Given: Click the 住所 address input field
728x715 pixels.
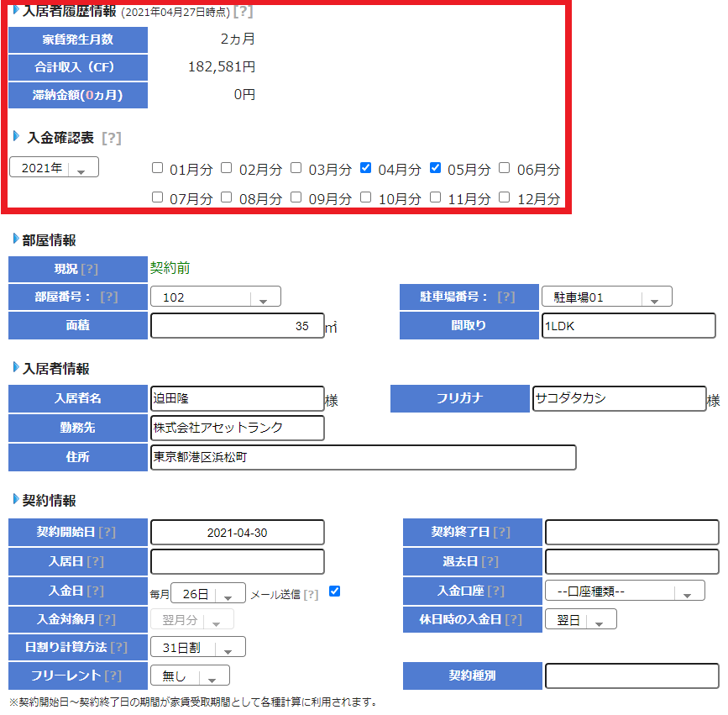Looking at the screenshot, I should pyautogui.click(x=361, y=457).
